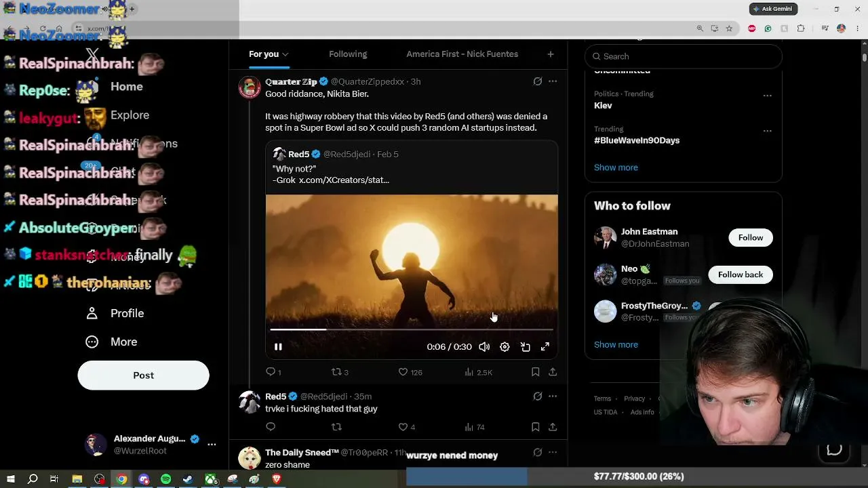Like Red5's post with 4 likes
Image resolution: width=868 pixels, height=488 pixels.
(x=406, y=427)
